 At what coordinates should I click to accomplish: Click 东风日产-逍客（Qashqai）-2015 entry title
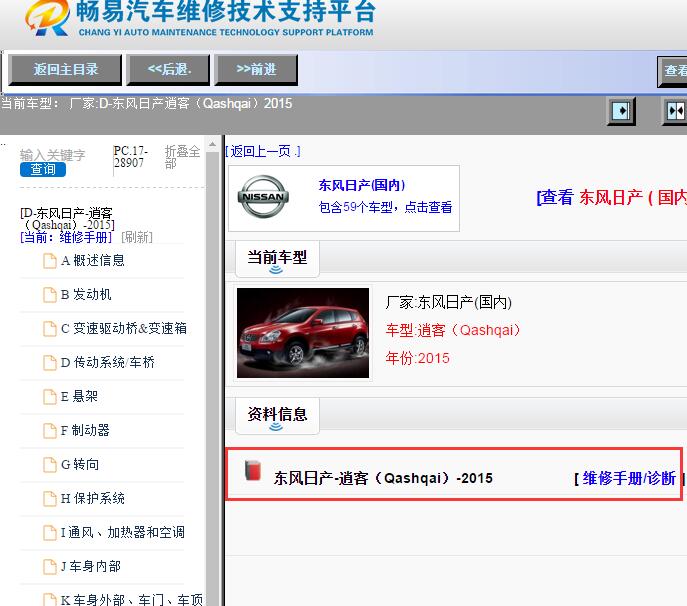click(383, 478)
